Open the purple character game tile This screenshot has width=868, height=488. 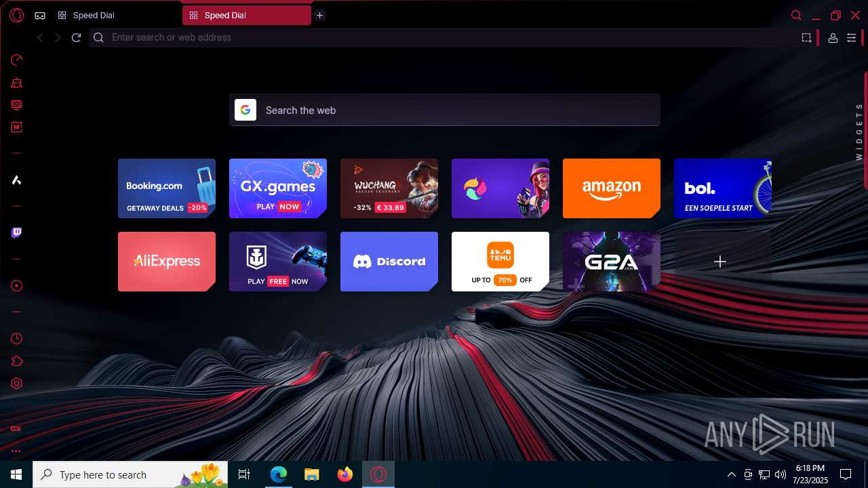coord(500,188)
